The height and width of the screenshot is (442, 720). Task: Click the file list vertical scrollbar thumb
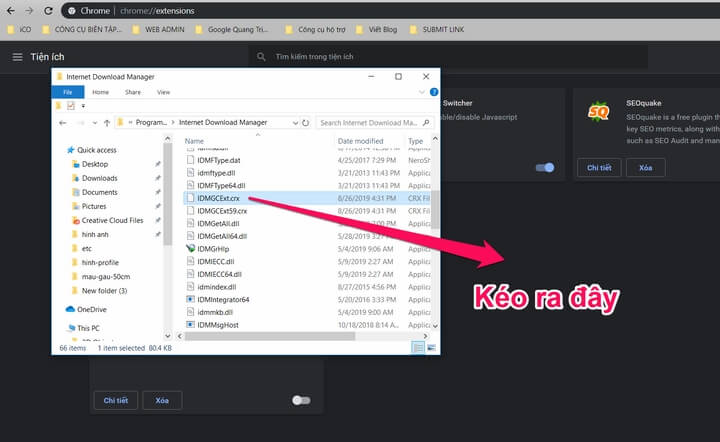pyautogui.click(x=435, y=209)
